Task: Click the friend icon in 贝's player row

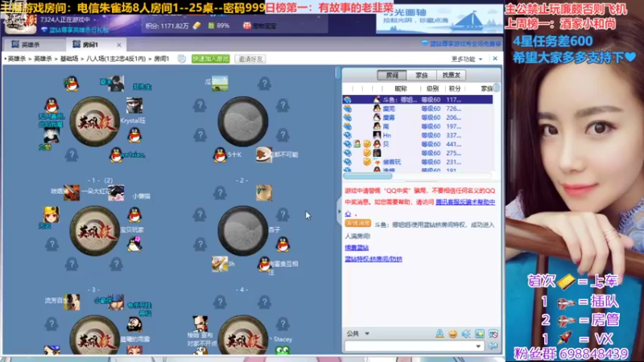Action: (357, 144)
